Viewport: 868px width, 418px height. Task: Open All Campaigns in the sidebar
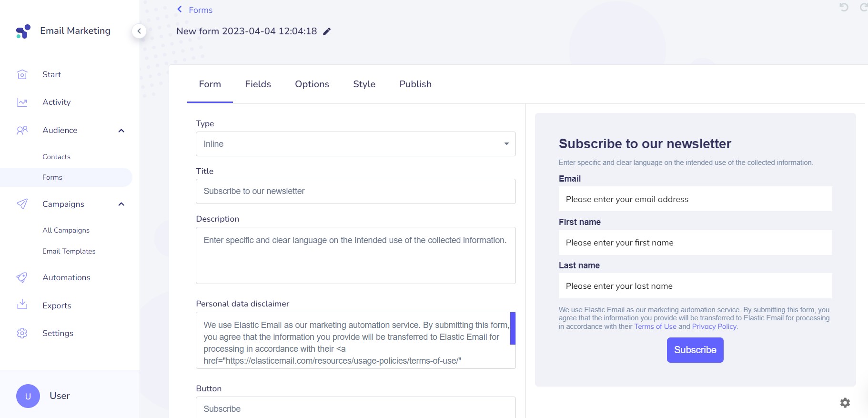[x=66, y=230]
